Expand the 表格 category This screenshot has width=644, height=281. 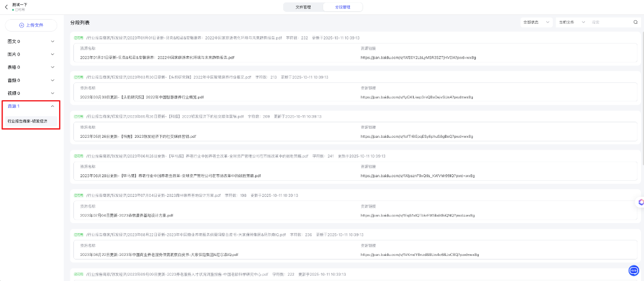pos(53,67)
